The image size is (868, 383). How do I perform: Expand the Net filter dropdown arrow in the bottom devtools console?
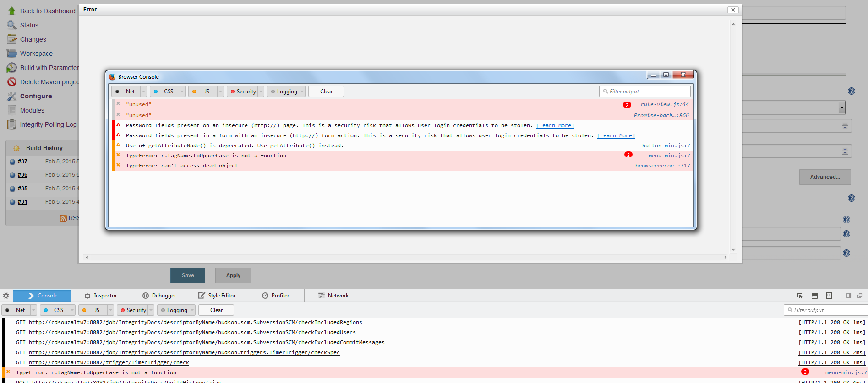33,310
